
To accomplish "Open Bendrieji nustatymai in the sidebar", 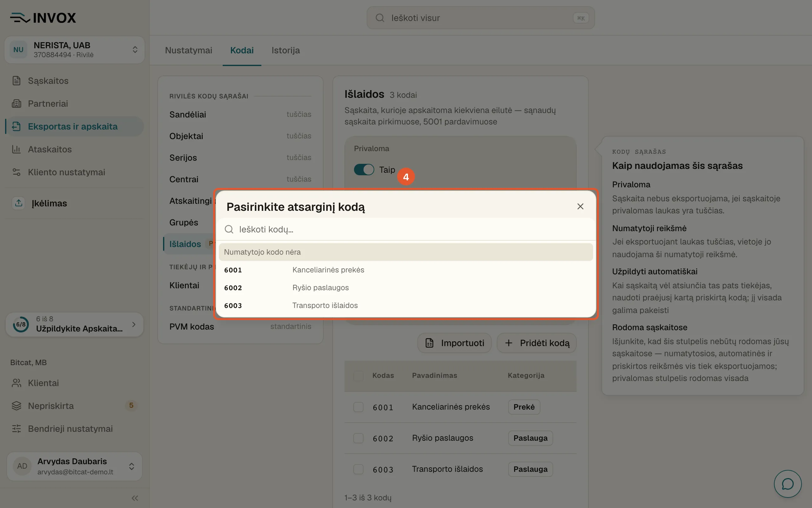I will [74, 429].
